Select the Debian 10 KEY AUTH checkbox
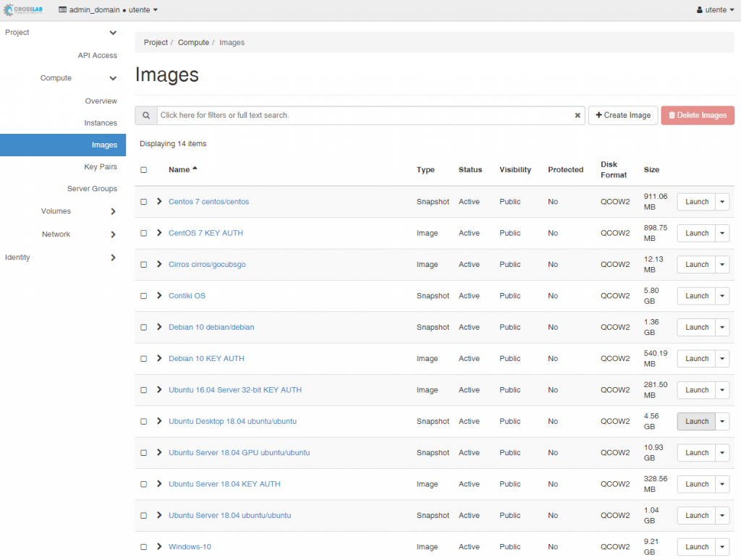The image size is (741, 560). tap(143, 359)
